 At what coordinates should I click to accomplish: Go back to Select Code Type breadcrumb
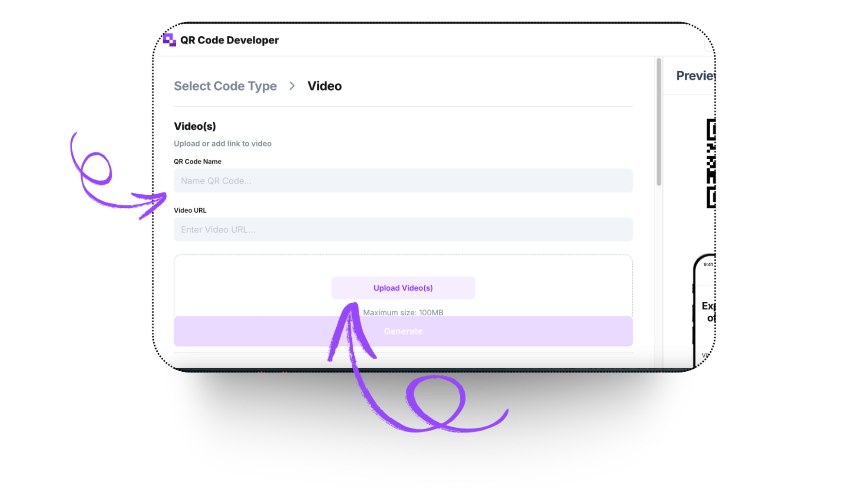point(225,86)
